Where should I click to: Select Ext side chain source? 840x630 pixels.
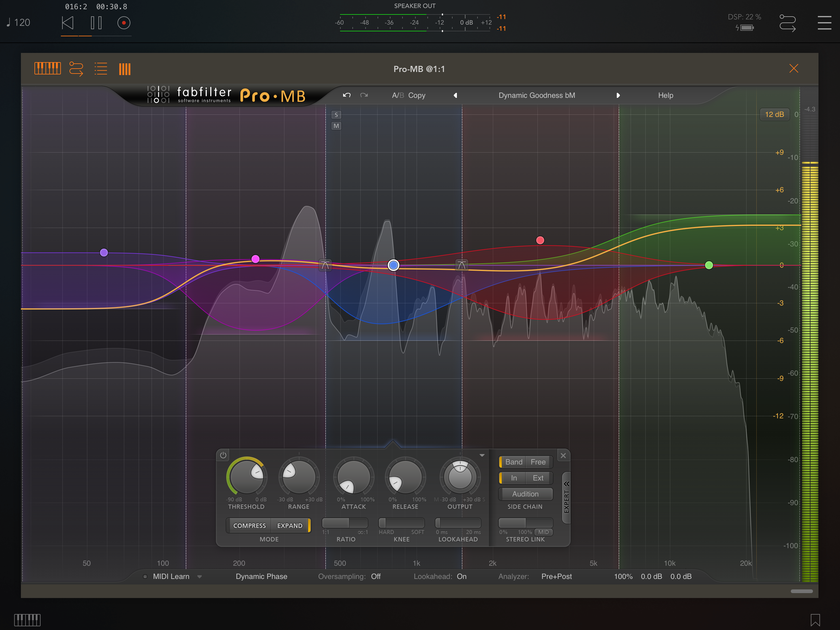click(x=538, y=478)
